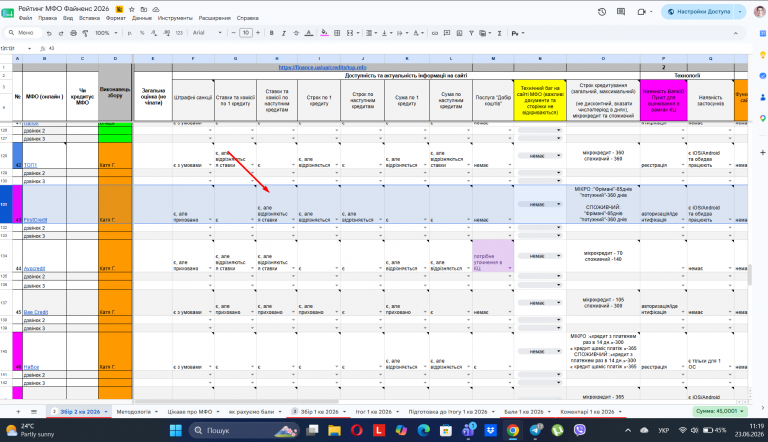The image size is (768, 442).
Task: Open the name box dropdown arrow
Action: pyautogui.click(x=29, y=49)
